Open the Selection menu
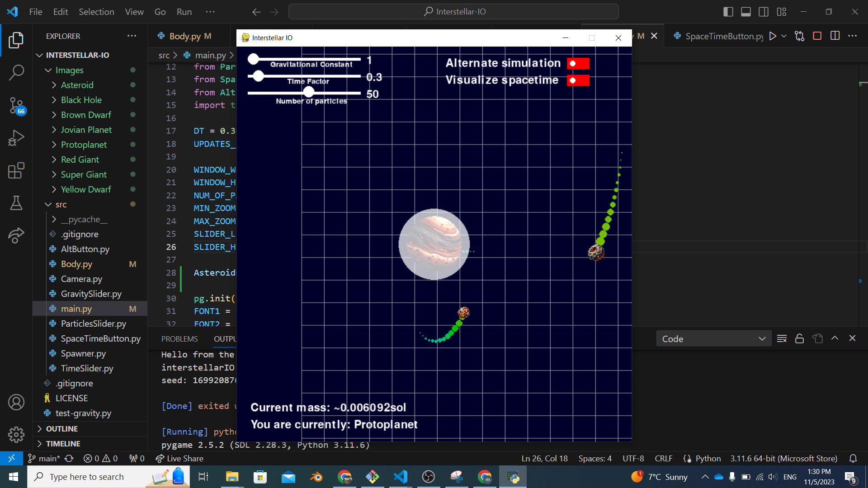 point(96,12)
